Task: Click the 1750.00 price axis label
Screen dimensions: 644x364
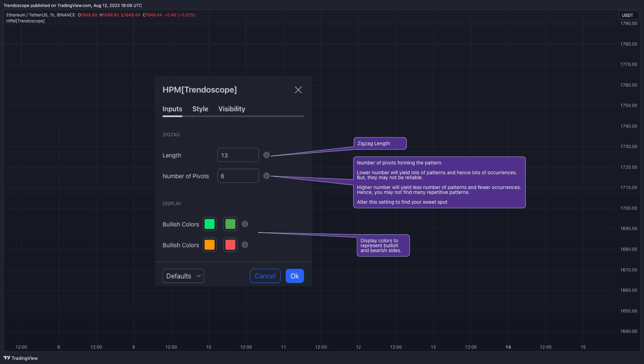Action: coord(629,106)
